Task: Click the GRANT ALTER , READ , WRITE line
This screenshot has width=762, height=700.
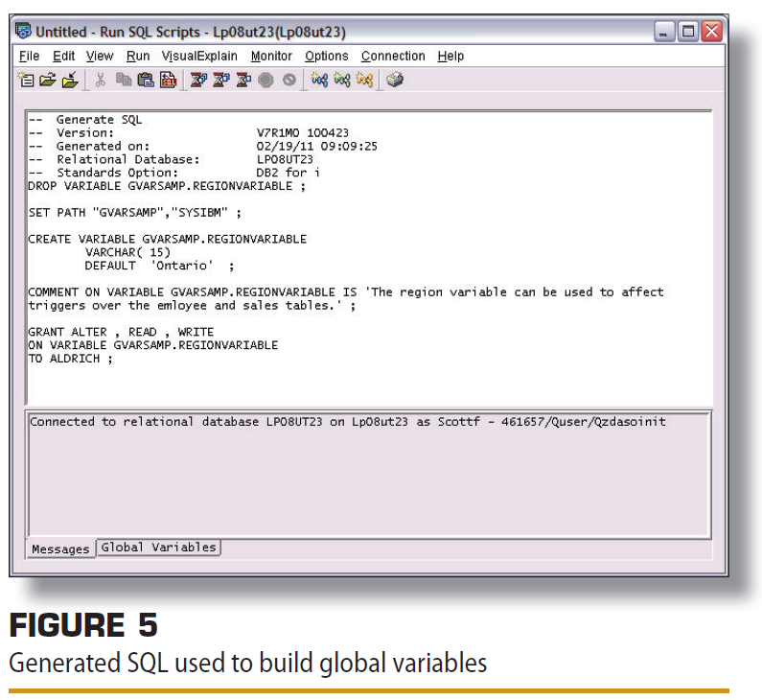Action: point(121,332)
